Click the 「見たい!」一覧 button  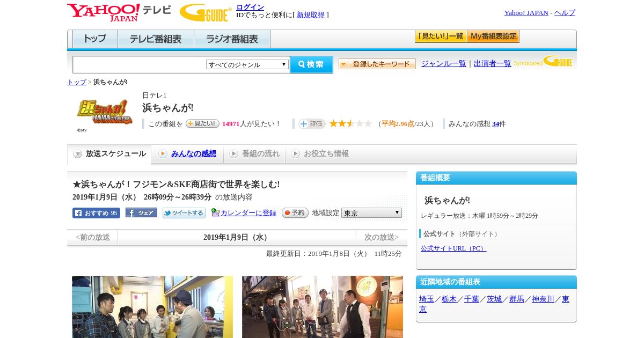coord(441,36)
